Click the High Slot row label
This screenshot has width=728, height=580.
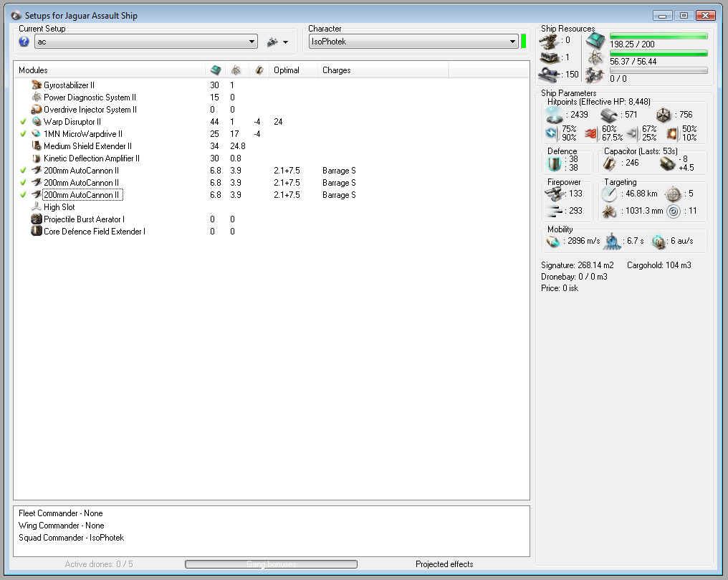coord(59,206)
